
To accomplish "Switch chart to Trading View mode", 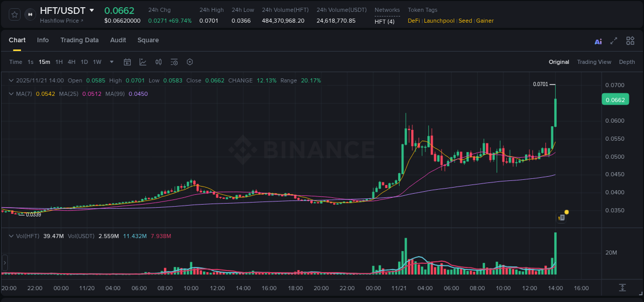I will (594, 61).
